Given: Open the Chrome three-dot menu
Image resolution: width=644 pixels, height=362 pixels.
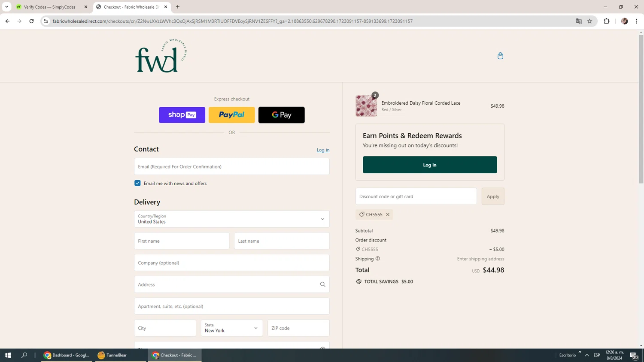Looking at the screenshot, I should tap(637, 21).
